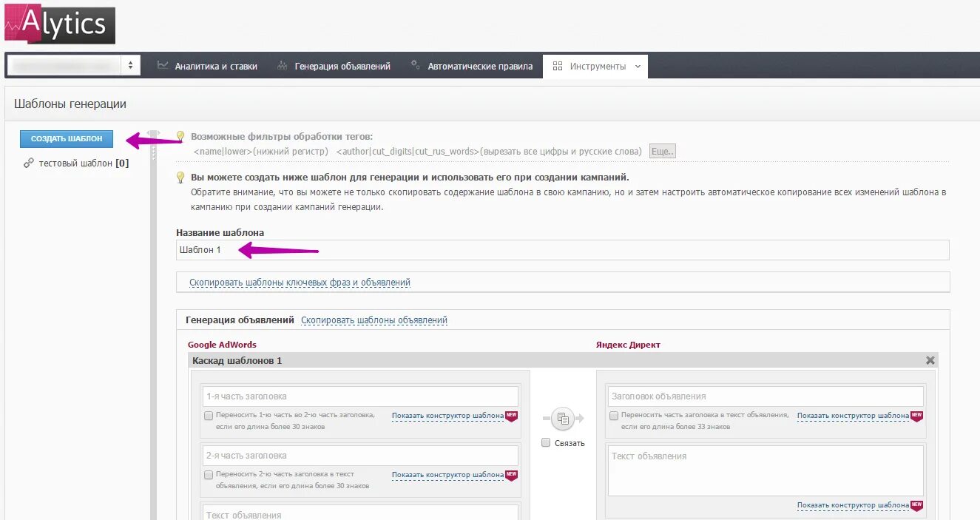Click the 1-я часть заголовка field

(360, 396)
